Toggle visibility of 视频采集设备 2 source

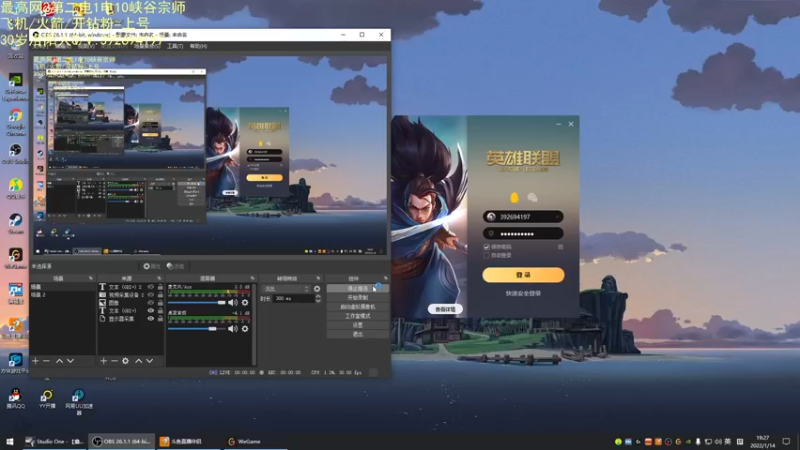[x=151, y=295]
